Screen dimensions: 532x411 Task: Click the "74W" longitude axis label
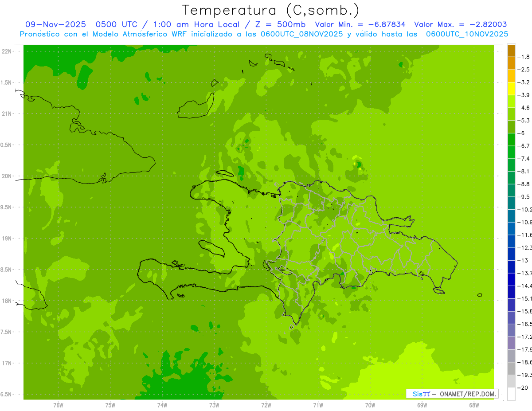pos(162,405)
